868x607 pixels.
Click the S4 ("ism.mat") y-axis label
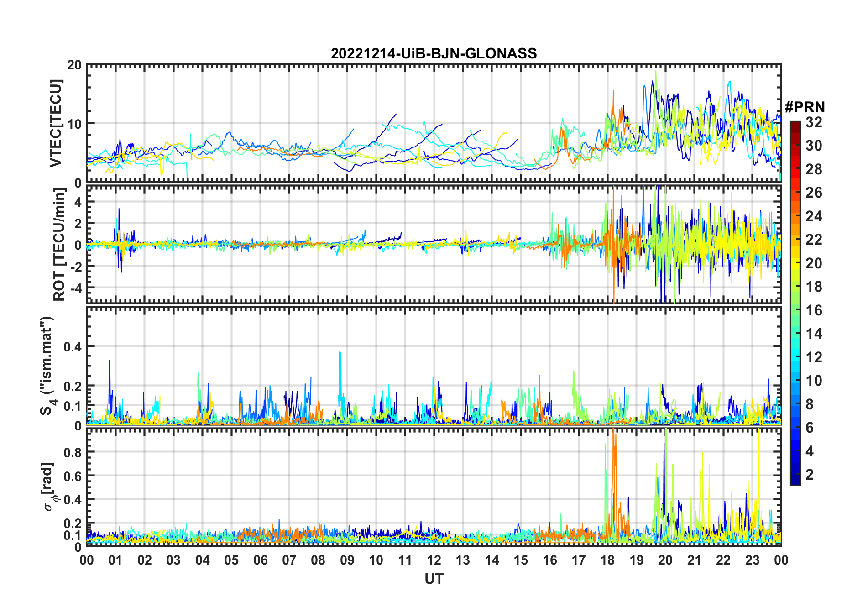(x=48, y=366)
